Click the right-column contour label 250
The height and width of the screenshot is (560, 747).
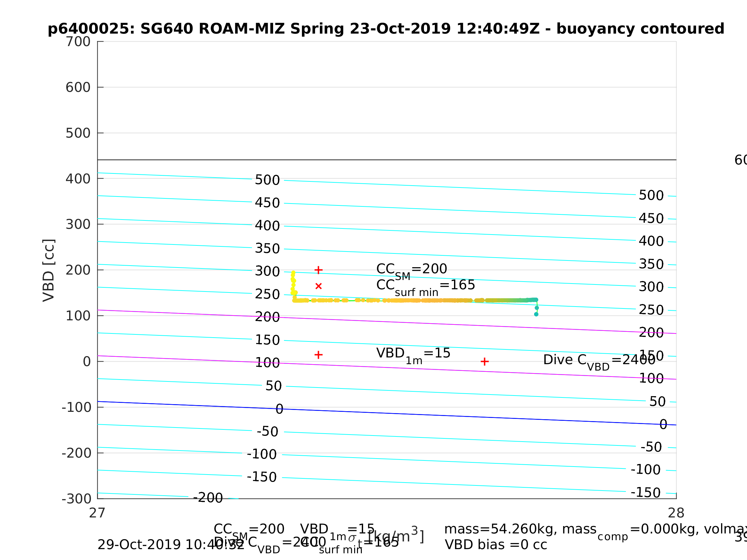coord(652,310)
